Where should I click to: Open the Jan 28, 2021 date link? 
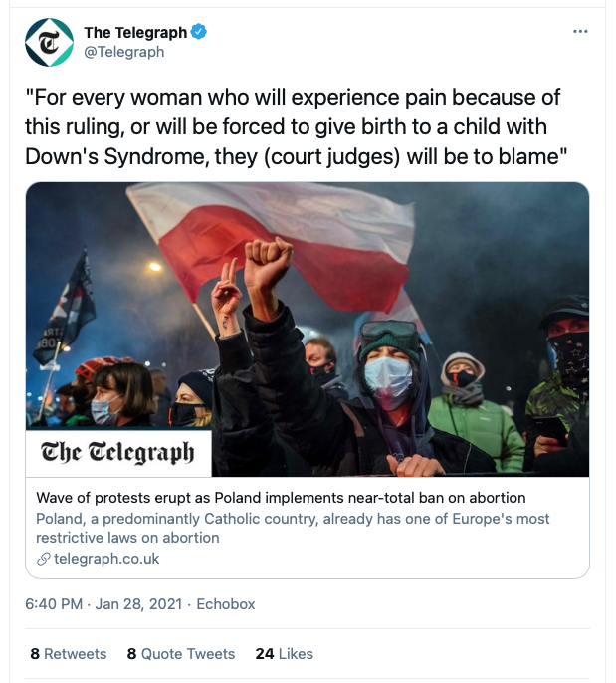138,604
